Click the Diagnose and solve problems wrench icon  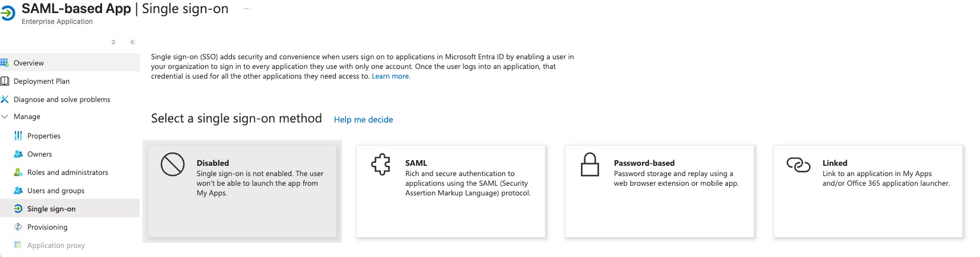(x=5, y=99)
